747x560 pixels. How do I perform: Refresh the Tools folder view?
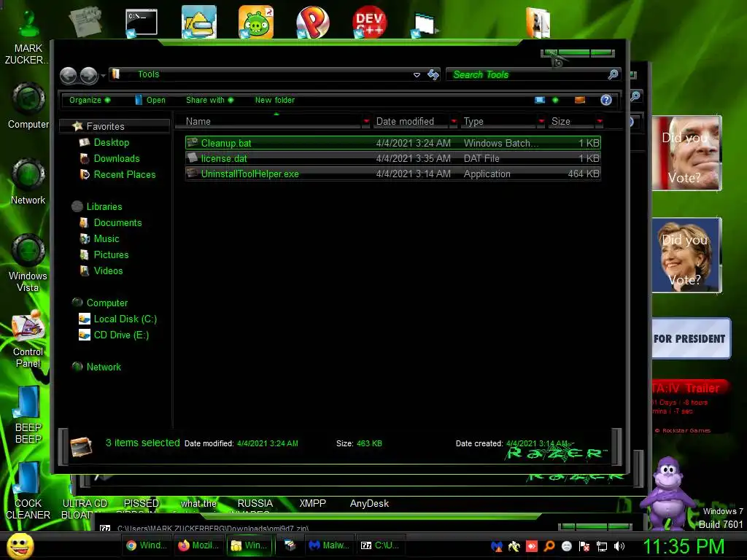(433, 74)
